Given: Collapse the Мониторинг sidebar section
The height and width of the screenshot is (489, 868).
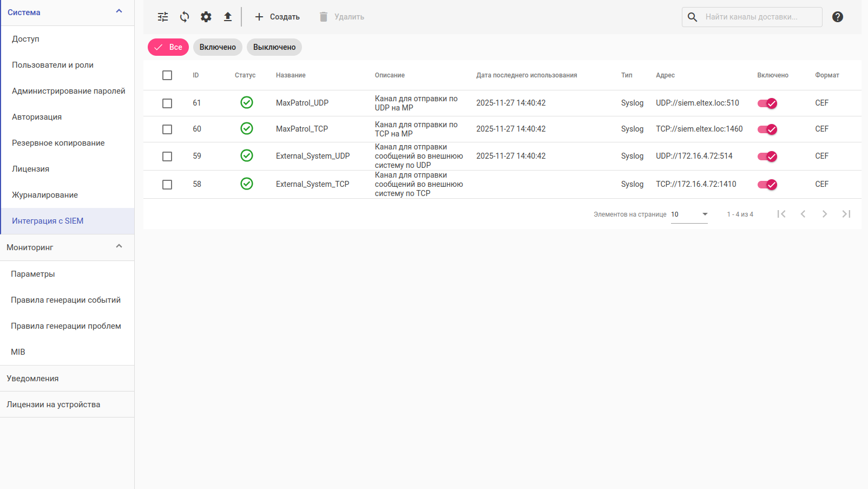Looking at the screenshot, I should 119,247.
